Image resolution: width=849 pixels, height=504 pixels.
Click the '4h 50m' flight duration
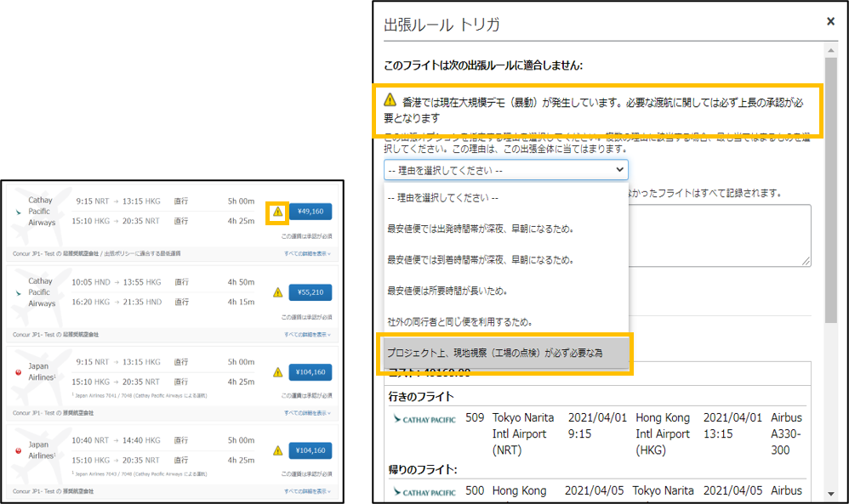pyautogui.click(x=241, y=282)
